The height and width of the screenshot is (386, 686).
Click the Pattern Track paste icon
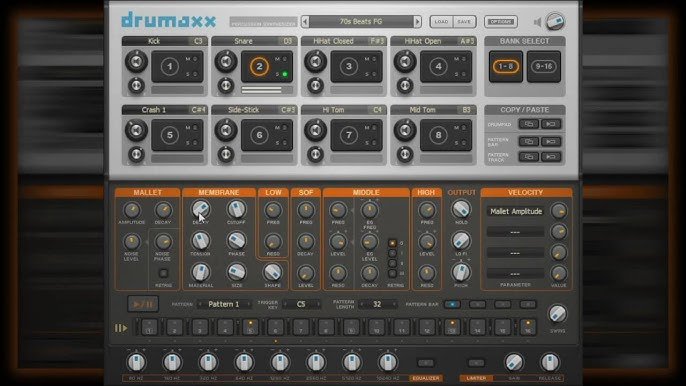coord(551,157)
